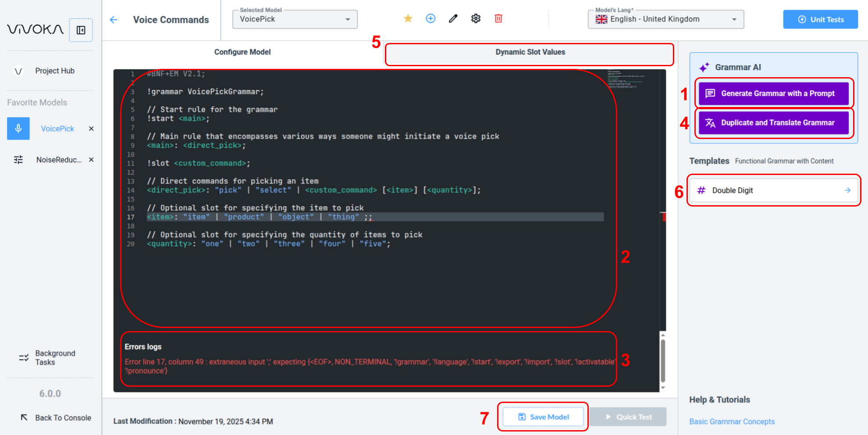This screenshot has height=435, width=868.
Task: Remove NoiseReduc... from Favorite Models
Action: tap(91, 160)
